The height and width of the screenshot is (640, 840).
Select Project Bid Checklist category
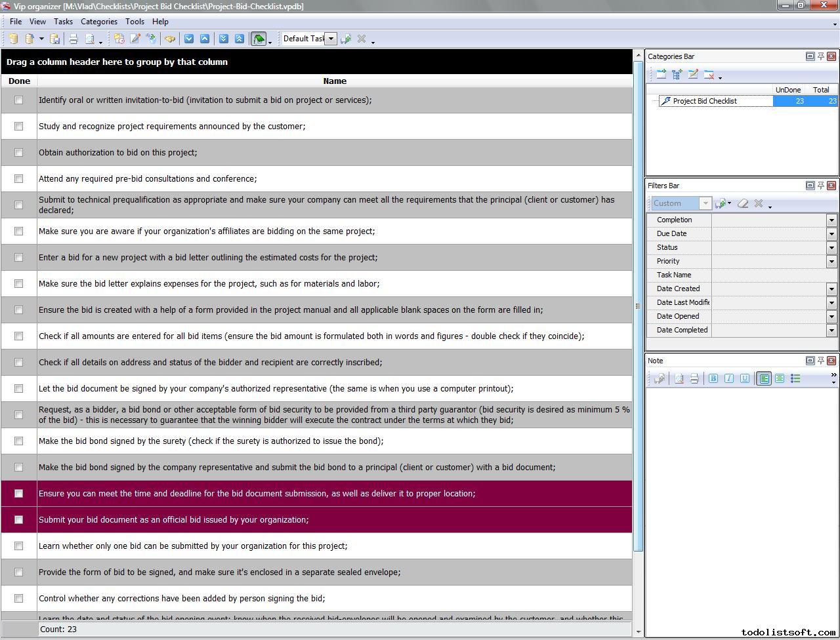[704, 101]
